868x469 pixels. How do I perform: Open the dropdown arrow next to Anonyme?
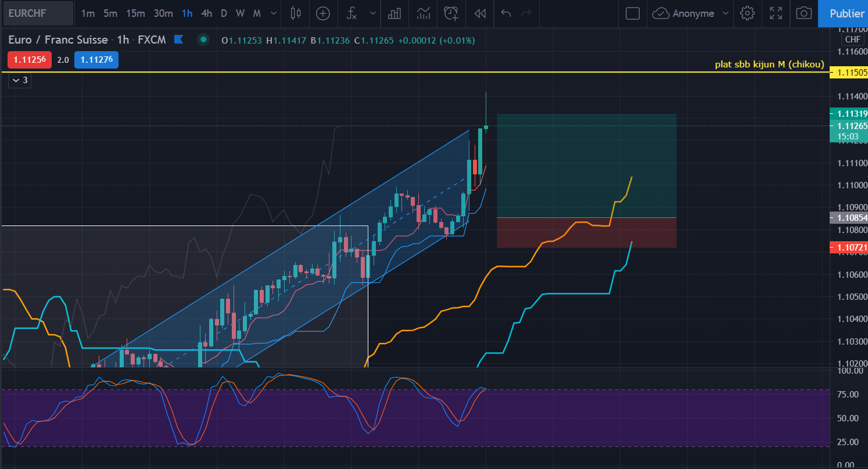pyautogui.click(x=725, y=13)
